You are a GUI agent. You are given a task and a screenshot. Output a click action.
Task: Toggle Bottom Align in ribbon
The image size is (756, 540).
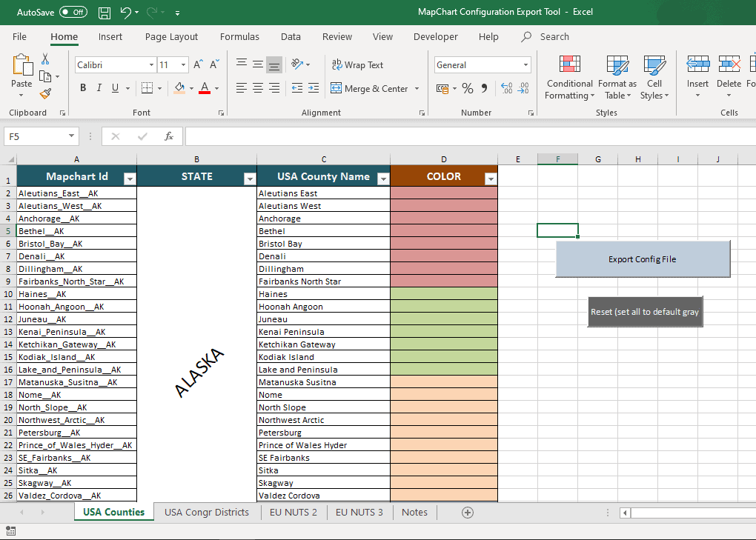pyautogui.click(x=274, y=64)
